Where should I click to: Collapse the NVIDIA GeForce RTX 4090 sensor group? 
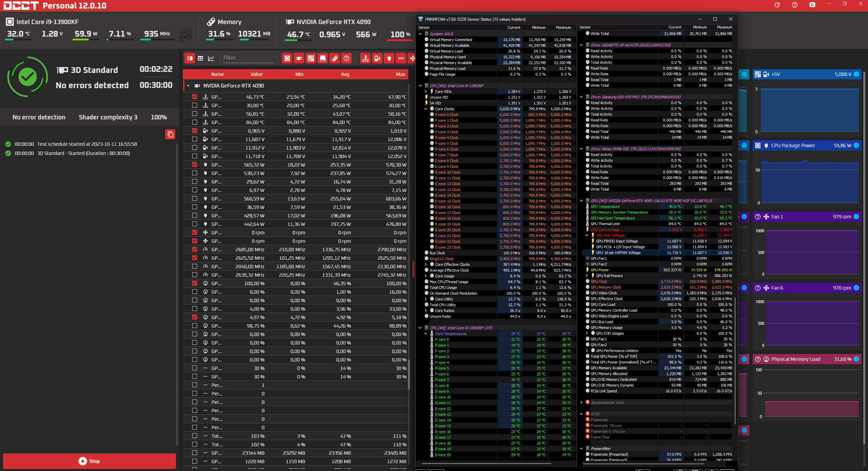point(188,86)
